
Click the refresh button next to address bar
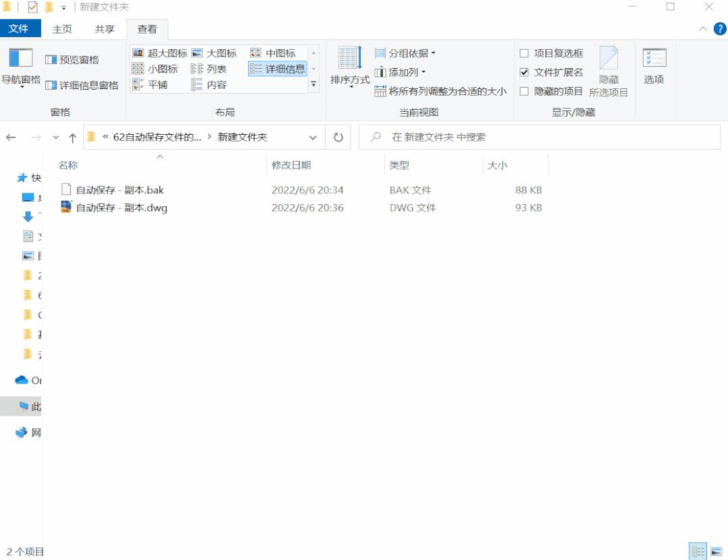337,137
